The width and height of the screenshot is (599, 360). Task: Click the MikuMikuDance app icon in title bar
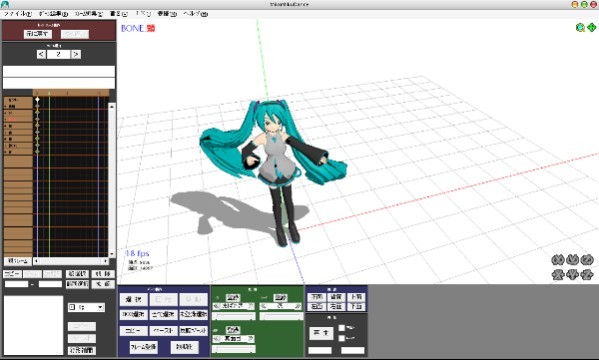point(5,5)
